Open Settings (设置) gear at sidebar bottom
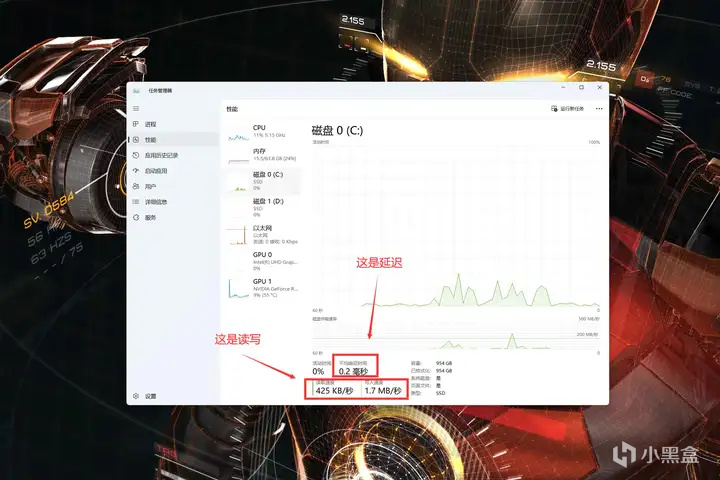This screenshot has height=480, width=720. click(136, 396)
